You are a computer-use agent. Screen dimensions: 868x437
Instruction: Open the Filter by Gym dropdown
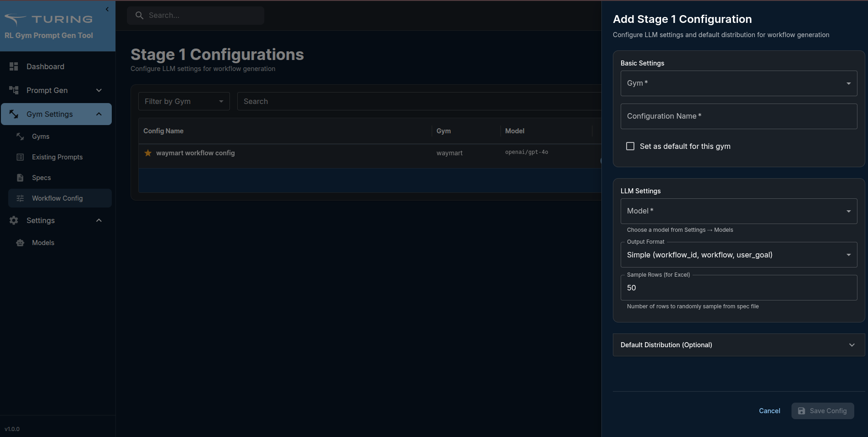pos(184,101)
